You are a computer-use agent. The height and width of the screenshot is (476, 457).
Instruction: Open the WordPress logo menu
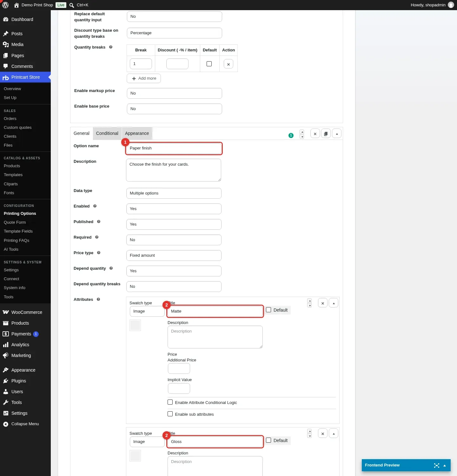5,5
